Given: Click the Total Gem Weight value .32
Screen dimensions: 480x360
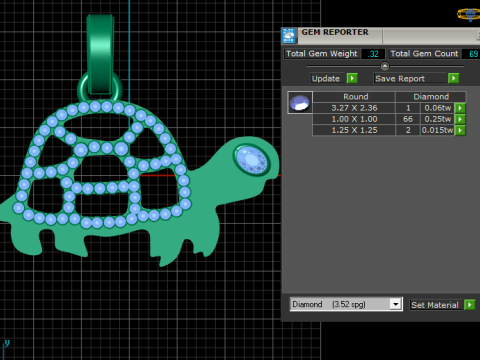Looking at the screenshot, I should point(373,54).
